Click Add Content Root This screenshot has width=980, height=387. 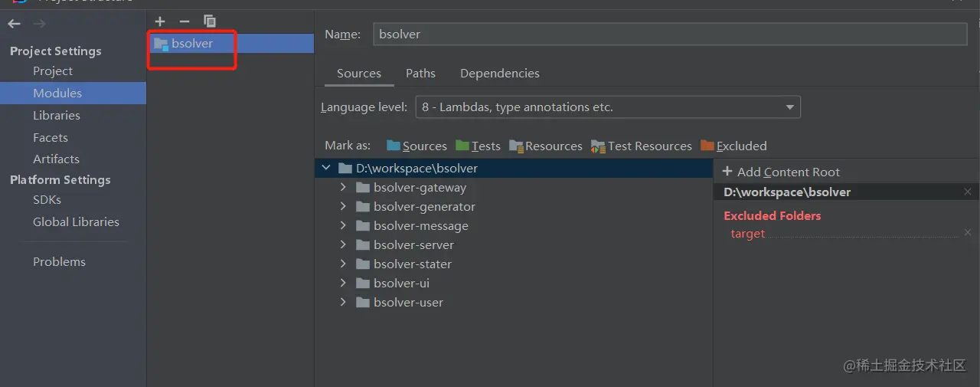tap(781, 172)
